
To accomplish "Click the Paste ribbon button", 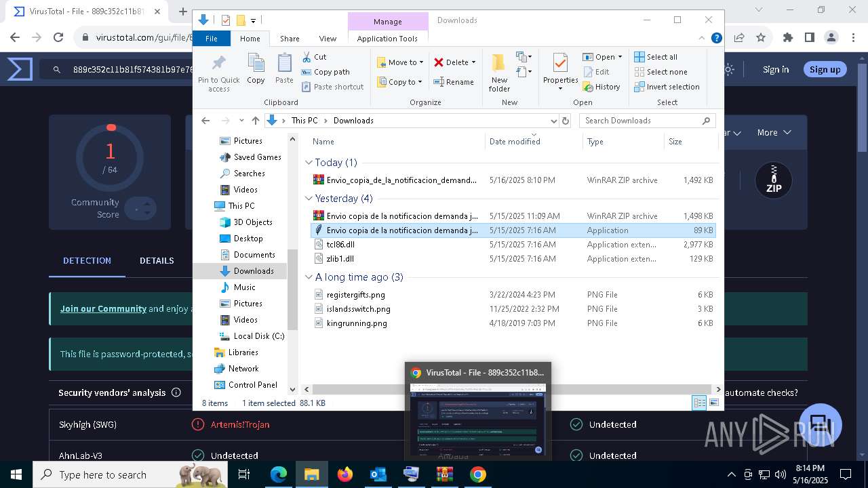I will pyautogui.click(x=284, y=69).
